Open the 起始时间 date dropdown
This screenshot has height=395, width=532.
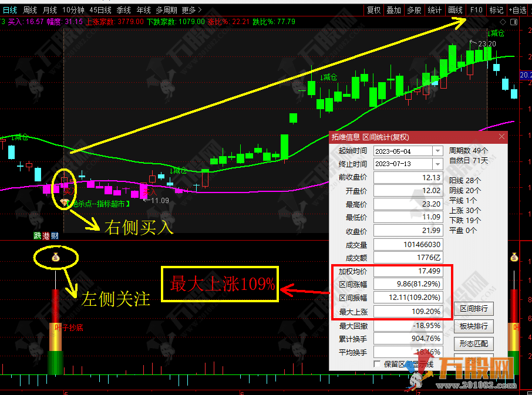pyautogui.click(x=437, y=151)
